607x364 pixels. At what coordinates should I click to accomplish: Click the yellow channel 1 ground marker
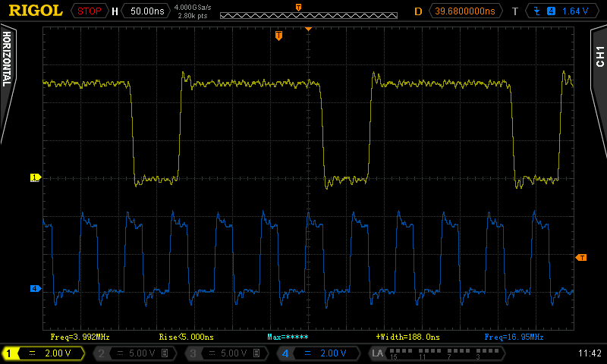point(36,177)
